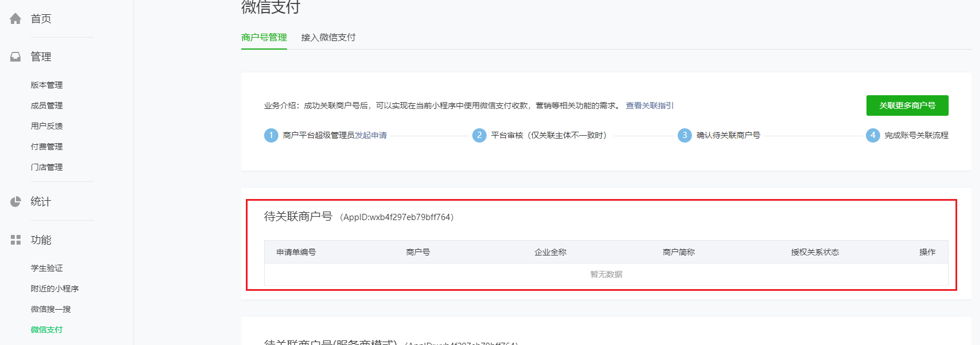Open 首页 in the sidebar
980x345 pixels.
(41, 19)
